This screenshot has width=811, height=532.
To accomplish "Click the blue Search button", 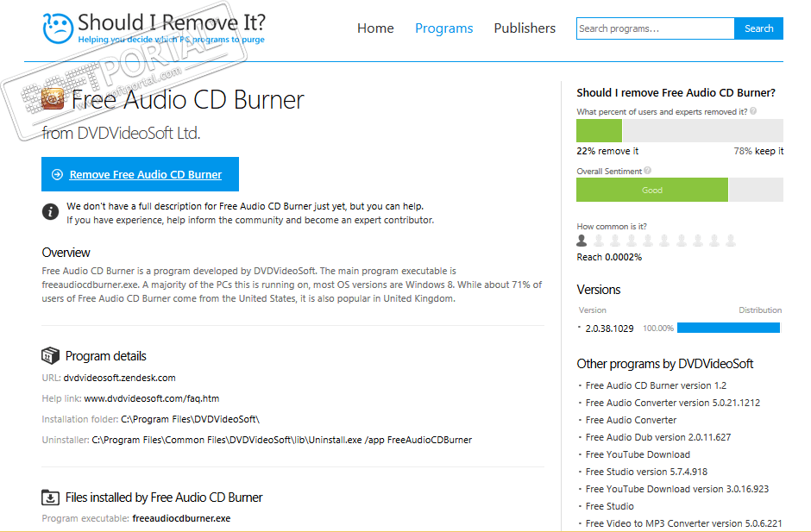I will (758, 28).
